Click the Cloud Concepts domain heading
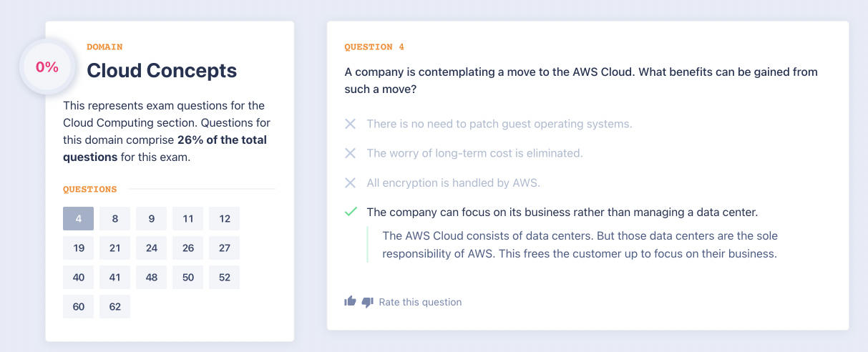Viewport: 868px width, 352px height. [x=162, y=70]
